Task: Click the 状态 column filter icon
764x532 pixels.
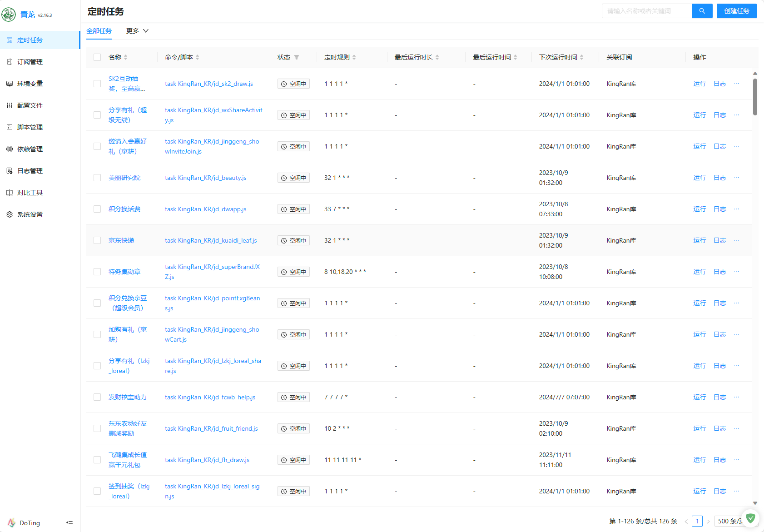Action: 297,57
